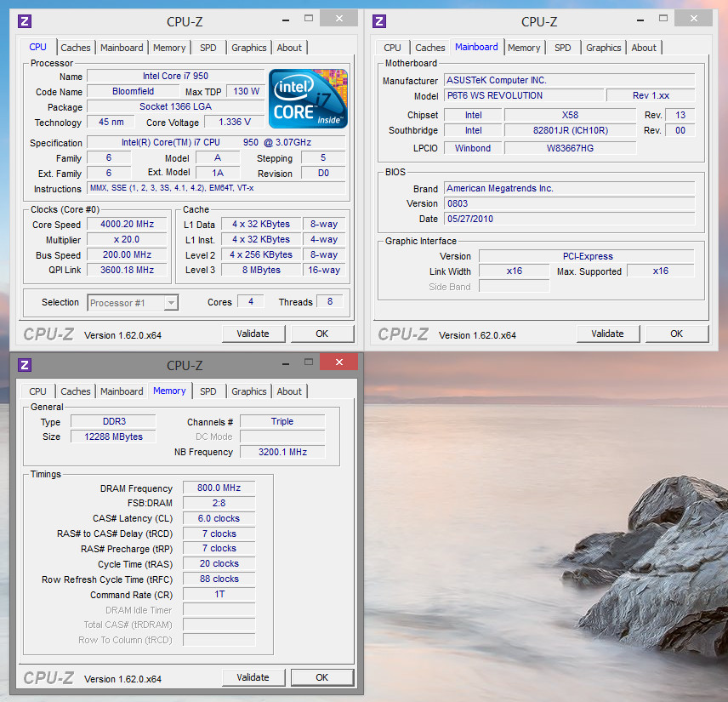Click the '3600.18 MHz' QPI Link value

click(128, 270)
